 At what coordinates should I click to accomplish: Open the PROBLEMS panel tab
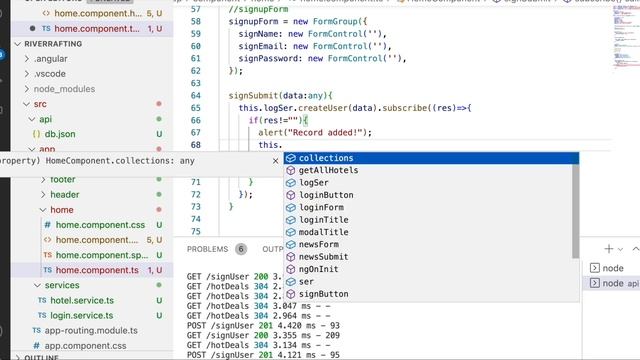coord(207,249)
